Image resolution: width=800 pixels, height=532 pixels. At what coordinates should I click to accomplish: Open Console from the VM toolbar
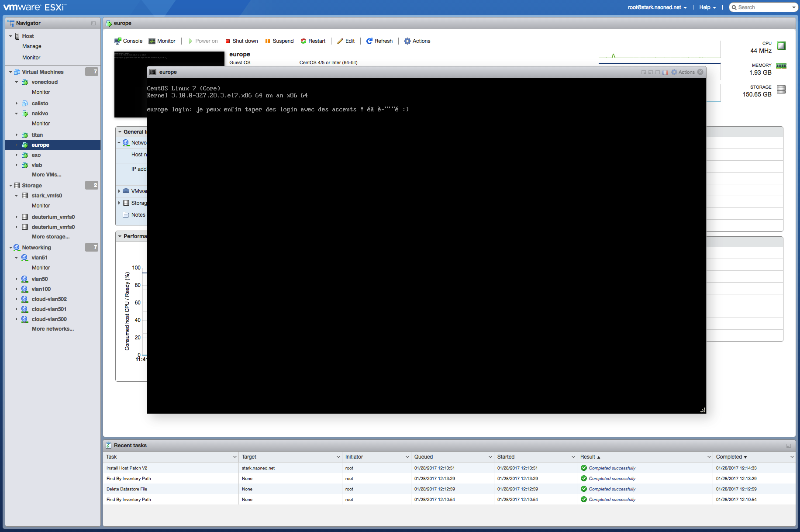pos(128,41)
